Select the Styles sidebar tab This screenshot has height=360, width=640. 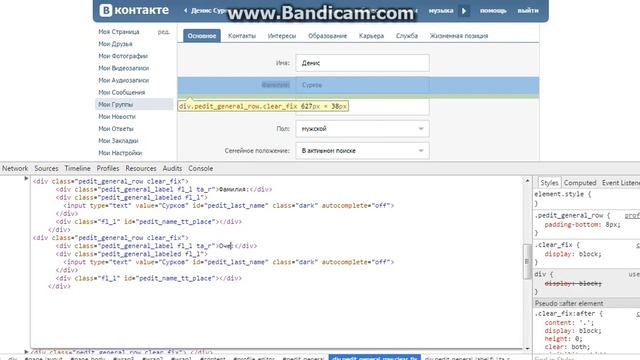coord(549,183)
